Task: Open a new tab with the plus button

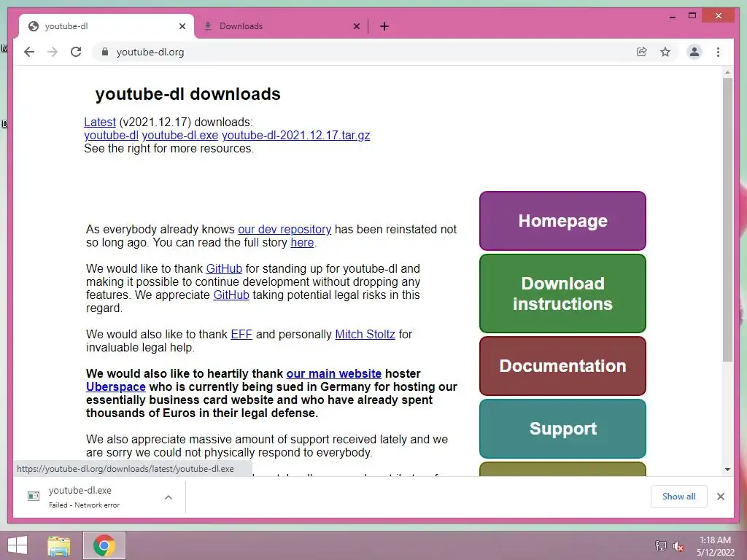Action: [x=384, y=27]
